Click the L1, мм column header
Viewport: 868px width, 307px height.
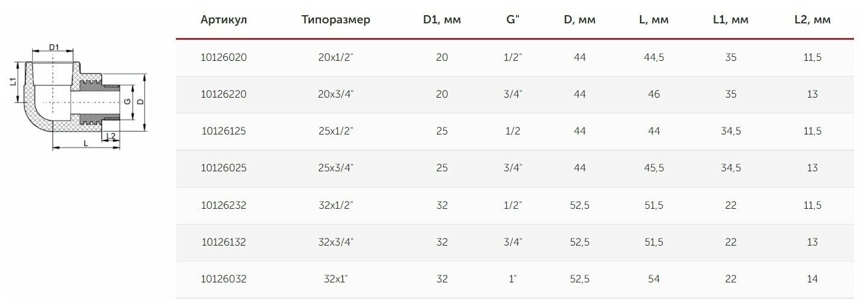[731, 20]
